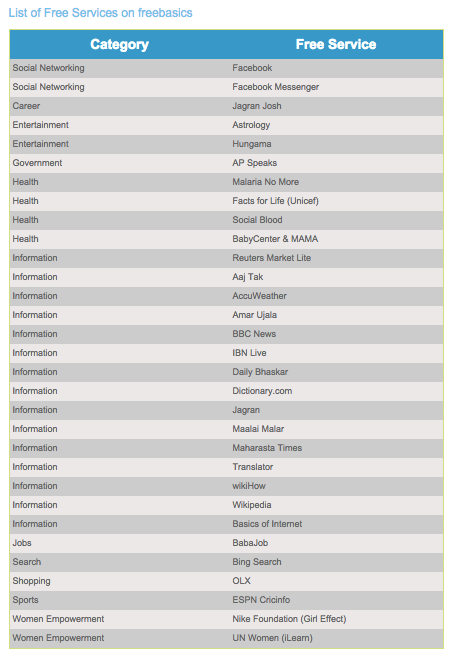Viewport: 464px width, 669px height.
Task: Select the Facebook Messenger entry
Action: coord(276,87)
